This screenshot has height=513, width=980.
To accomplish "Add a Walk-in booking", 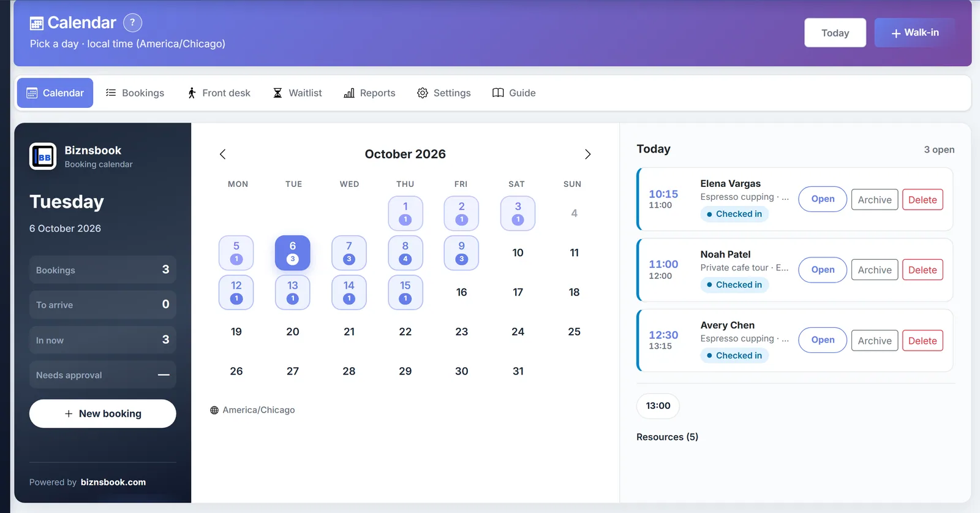I will (x=914, y=32).
